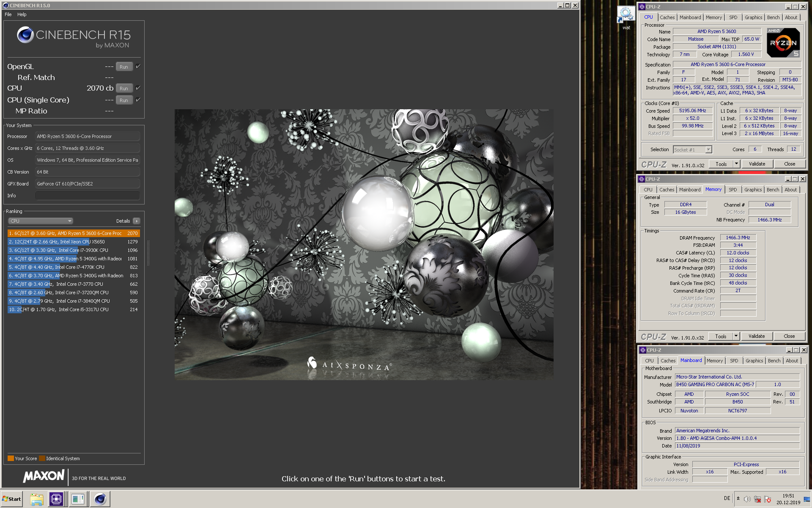
Task: Click the Details arrow button in Ranking
Action: (137, 221)
